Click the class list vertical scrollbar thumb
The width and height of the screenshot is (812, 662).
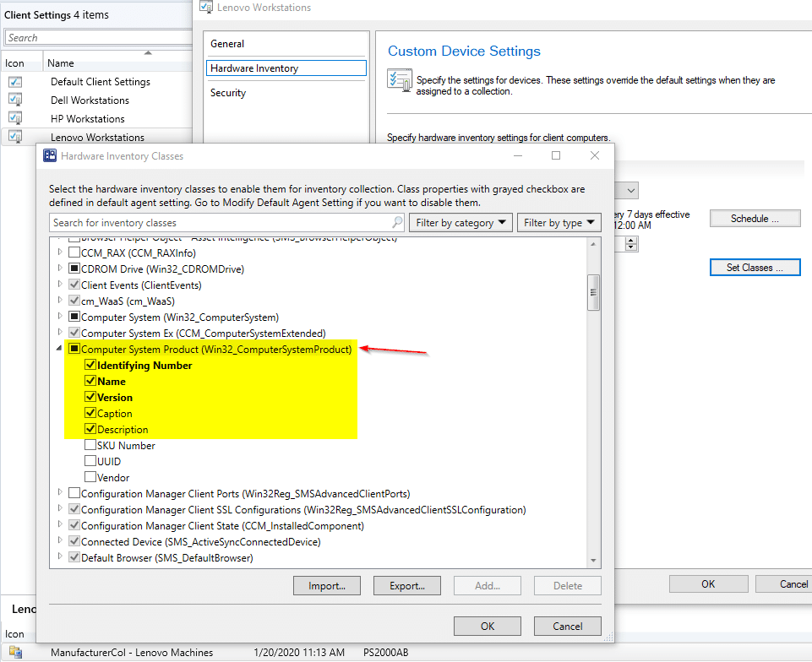point(593,291)
